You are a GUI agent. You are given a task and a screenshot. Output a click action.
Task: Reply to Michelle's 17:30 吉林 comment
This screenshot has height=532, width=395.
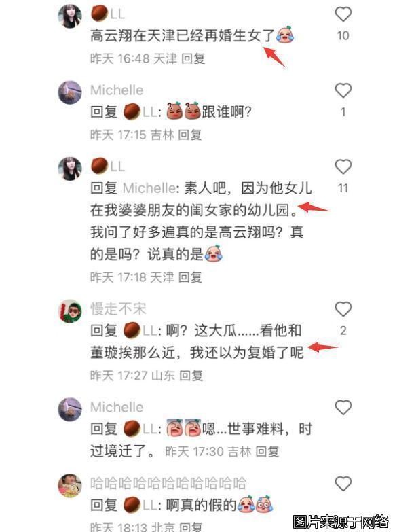267,452
